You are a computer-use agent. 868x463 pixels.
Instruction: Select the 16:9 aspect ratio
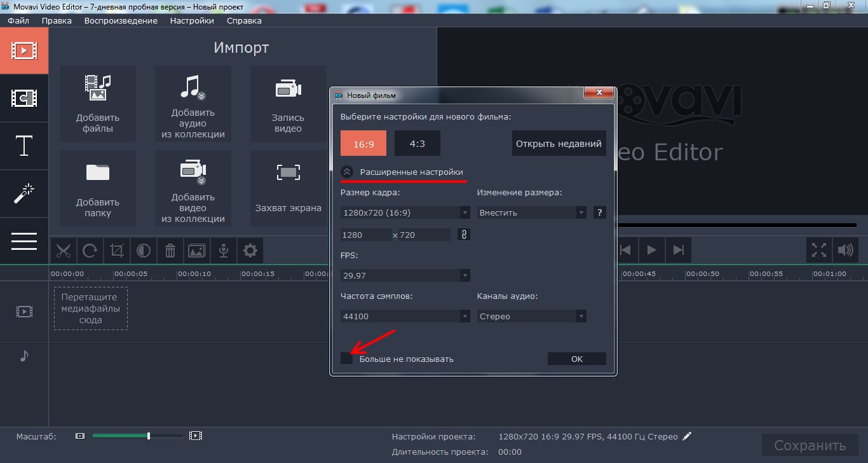363,143
